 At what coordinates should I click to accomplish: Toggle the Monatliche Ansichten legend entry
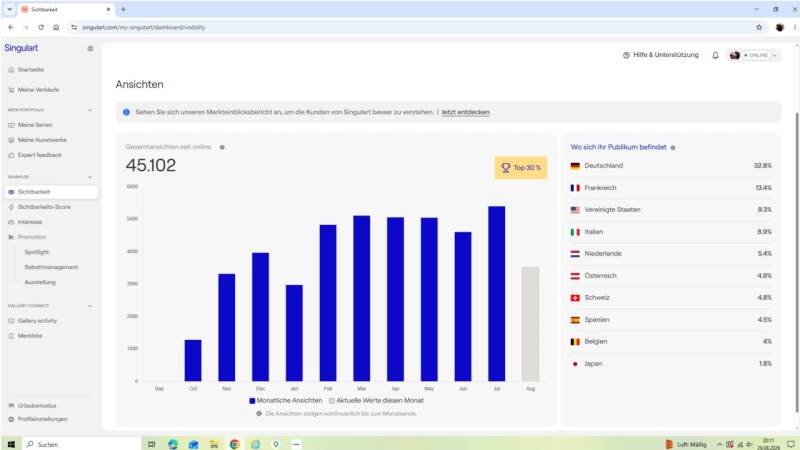[x=286, y=401]
